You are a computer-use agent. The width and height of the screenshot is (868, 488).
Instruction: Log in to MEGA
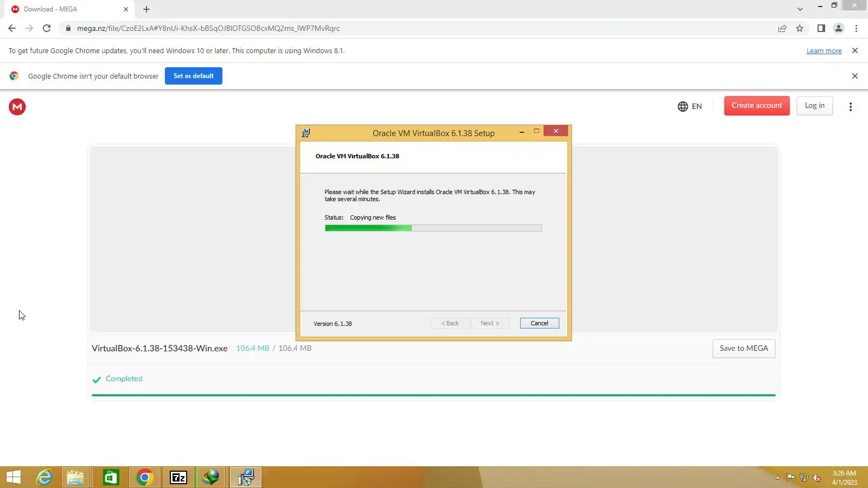(815, 106)
